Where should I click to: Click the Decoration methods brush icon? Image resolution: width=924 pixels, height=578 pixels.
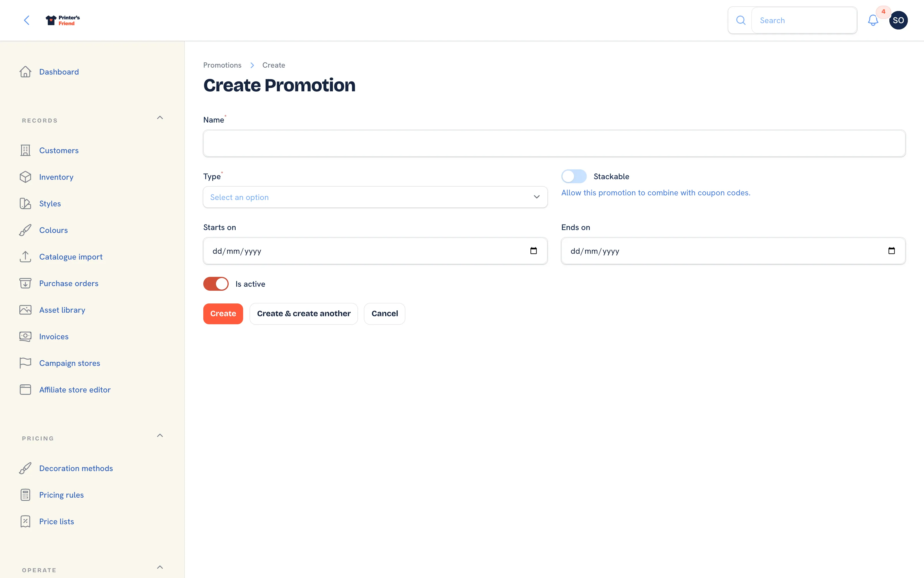coord(26,468)
